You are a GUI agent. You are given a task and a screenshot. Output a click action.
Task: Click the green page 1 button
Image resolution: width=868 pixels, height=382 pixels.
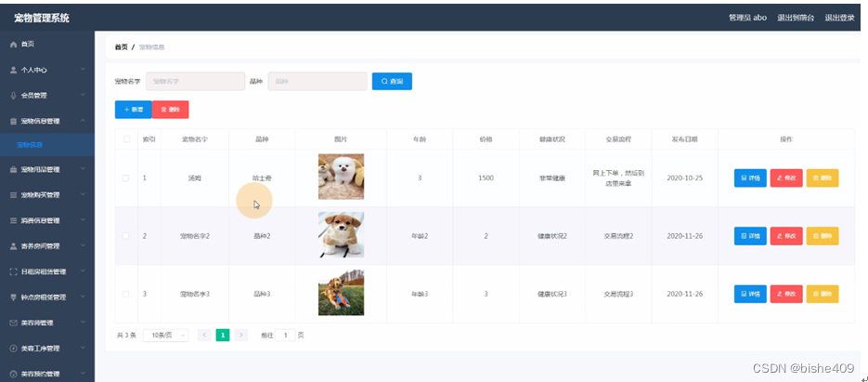(x=223, y=335)
